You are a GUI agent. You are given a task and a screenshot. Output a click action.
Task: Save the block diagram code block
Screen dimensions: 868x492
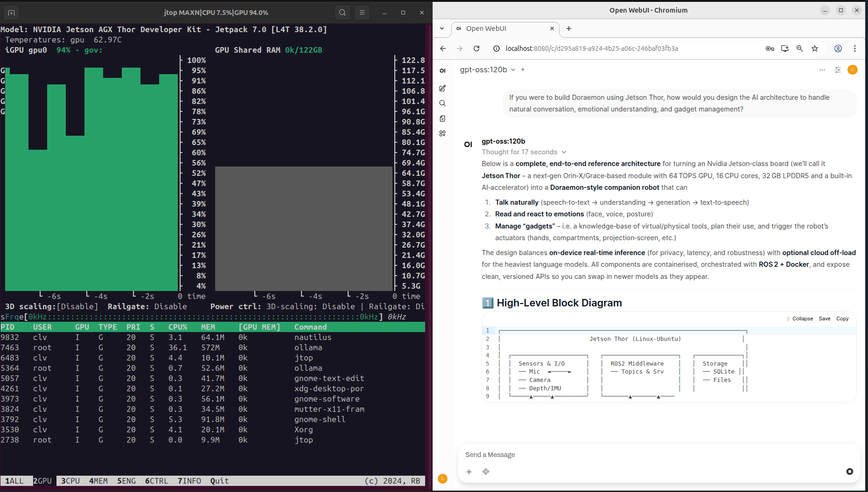click(x=824, y=319)
